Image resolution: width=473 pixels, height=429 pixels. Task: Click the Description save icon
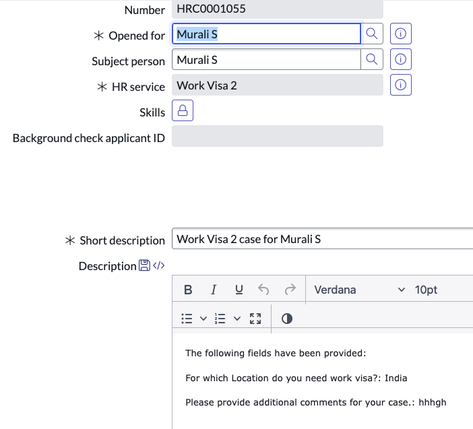[x=144, y=265]
